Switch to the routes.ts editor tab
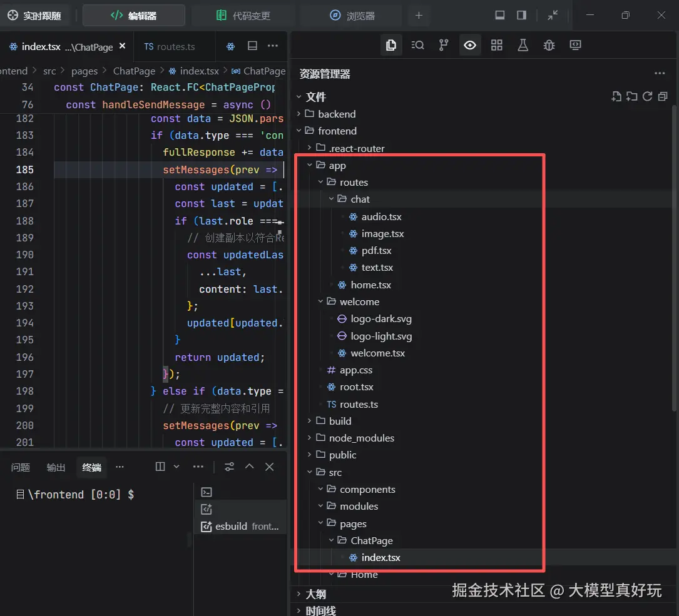 pos(170,46)
